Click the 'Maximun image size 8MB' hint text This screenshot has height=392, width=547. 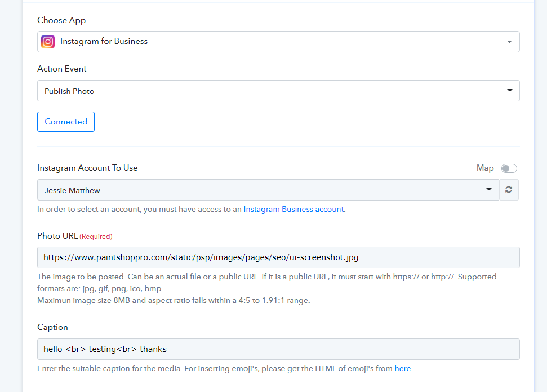[174, 300]
